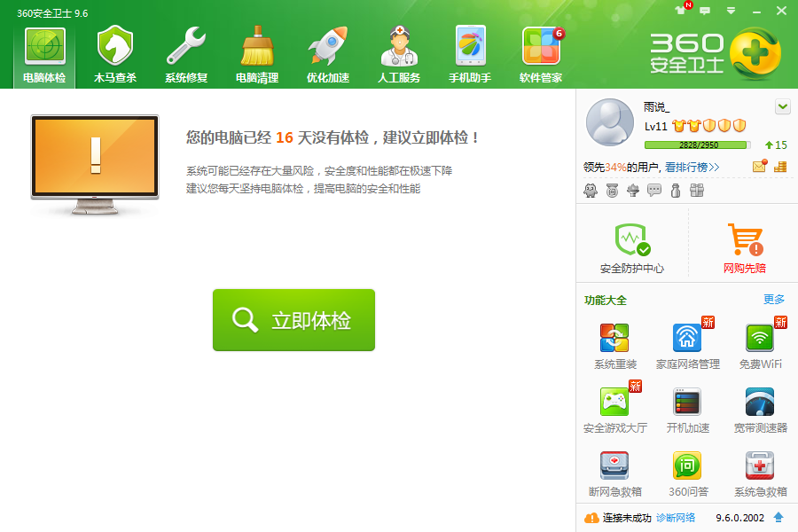
Task: Open the 人工服务 tab
Action: click(x=399, y=56)
